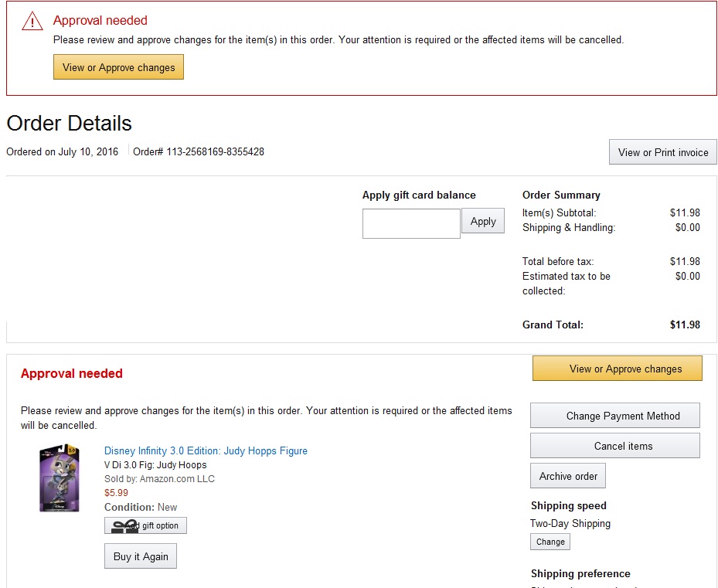The width and height of the screenshot is (718, 588).
Task: Click the gift box icon on gift option
Action: (x=124, y=526)
